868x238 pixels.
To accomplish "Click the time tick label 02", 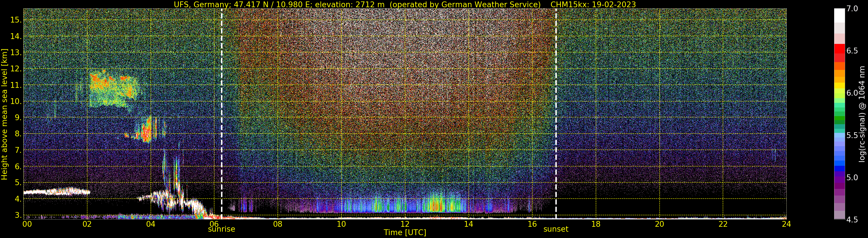I will click(87, 224).
